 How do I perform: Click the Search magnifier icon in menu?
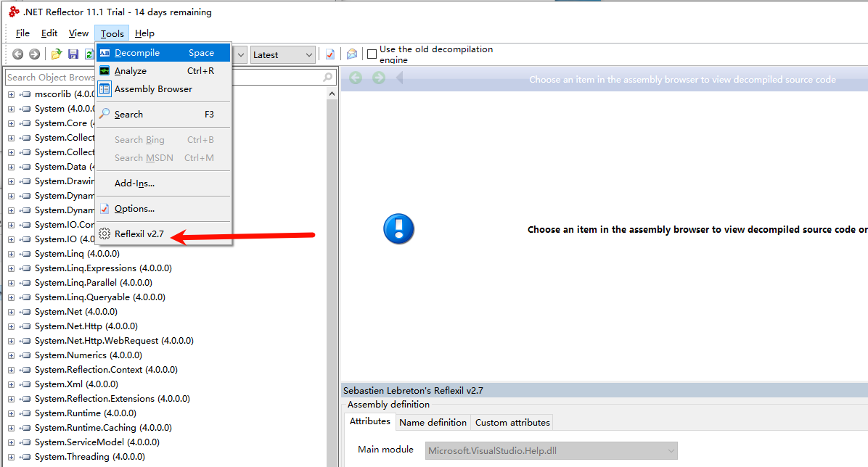pos(105,113)
